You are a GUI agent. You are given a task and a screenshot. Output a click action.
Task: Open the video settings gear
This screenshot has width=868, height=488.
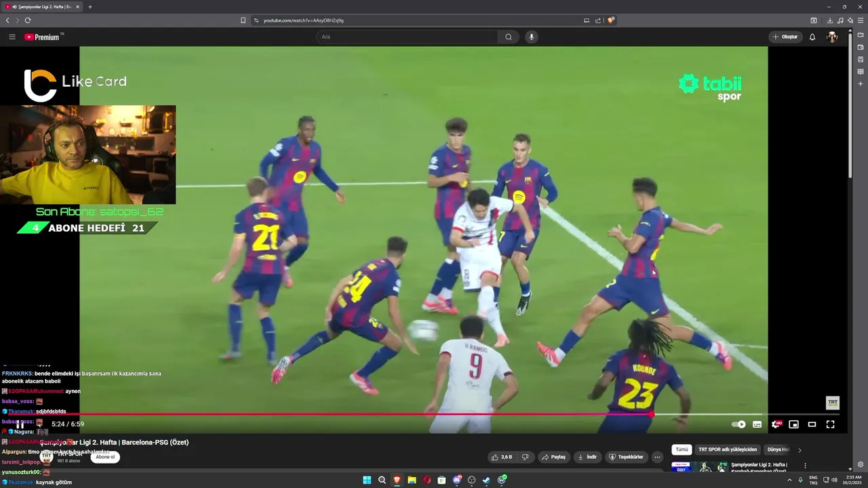[776, 424]
